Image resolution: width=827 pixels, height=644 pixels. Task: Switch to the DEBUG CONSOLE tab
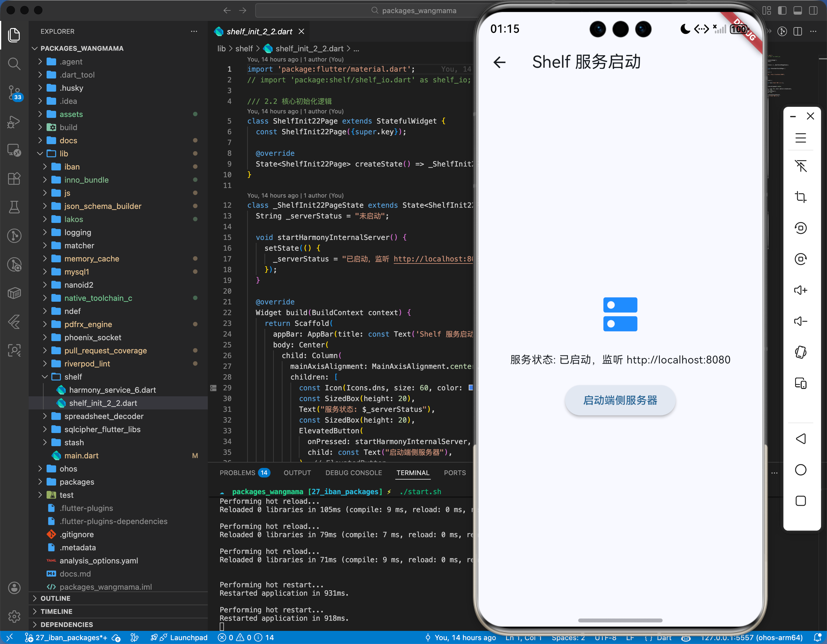353,472
